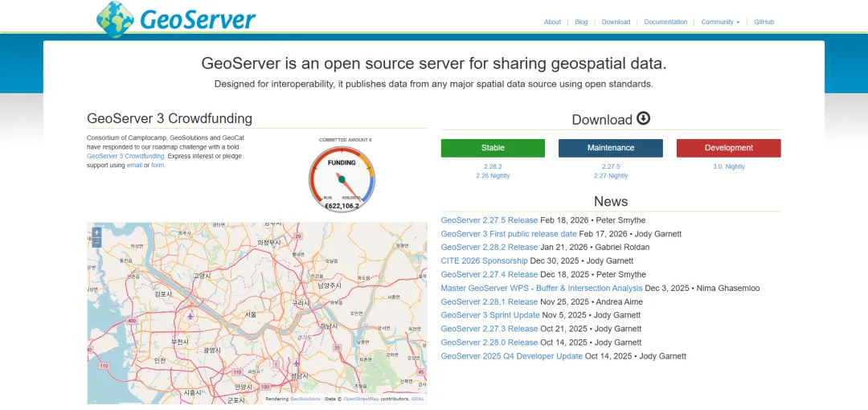Click the blue Maintenance button
Viewport: 868px width, 410px height.
tap(611, 148)
